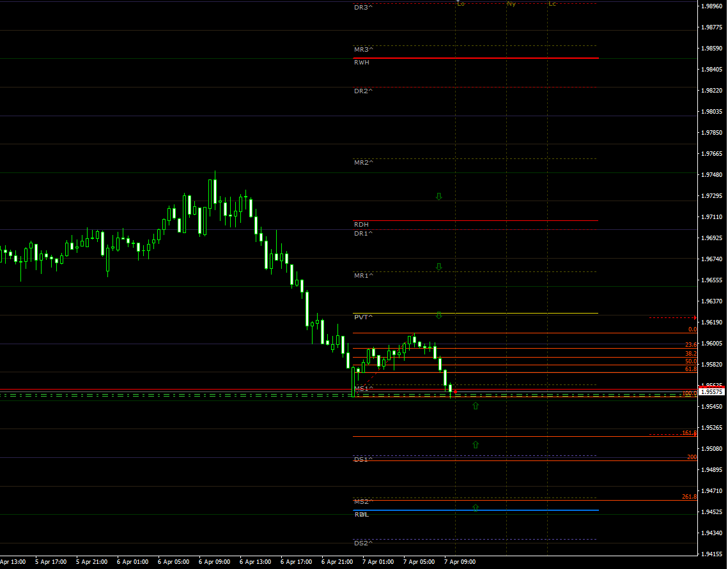Select the MR1^ level label
The width and height of the screenshot is (728, 569).
tap(364, 275)
